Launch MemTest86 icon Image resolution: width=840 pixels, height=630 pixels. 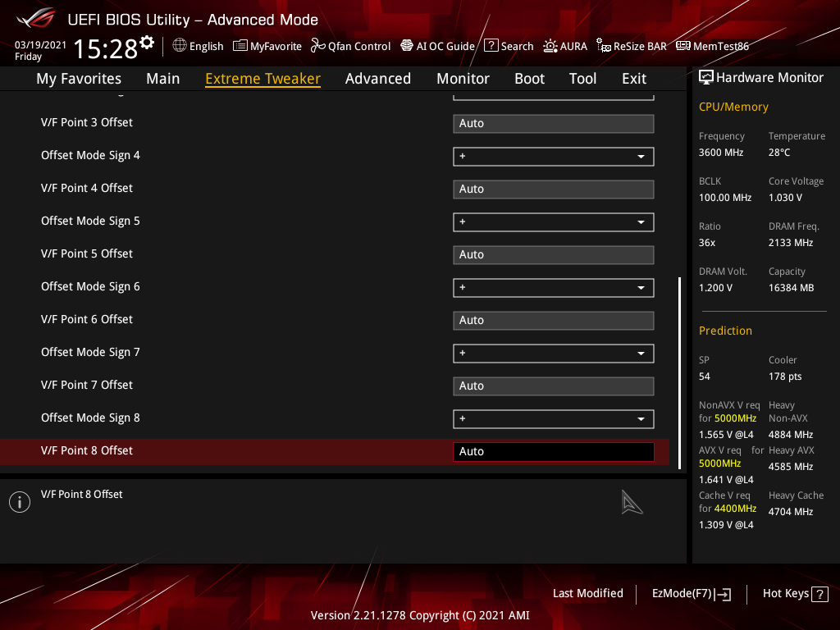[x=683, y=46]
